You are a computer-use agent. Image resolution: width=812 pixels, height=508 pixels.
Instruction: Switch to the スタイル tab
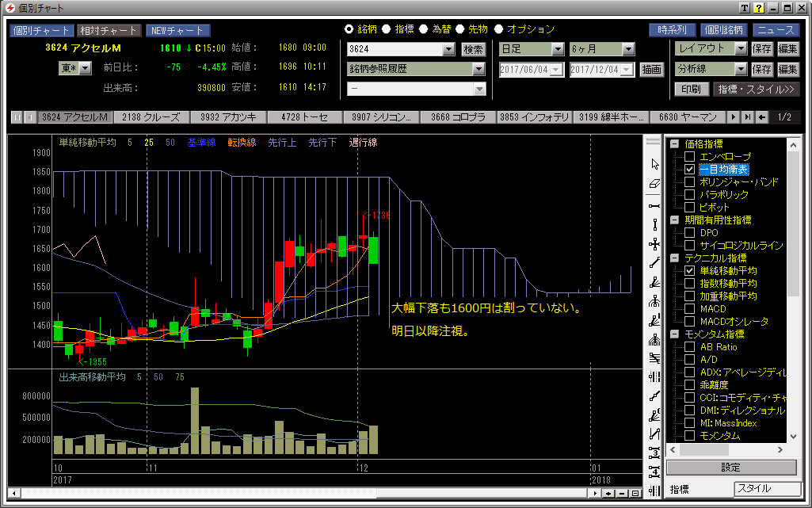coord(765,489)
